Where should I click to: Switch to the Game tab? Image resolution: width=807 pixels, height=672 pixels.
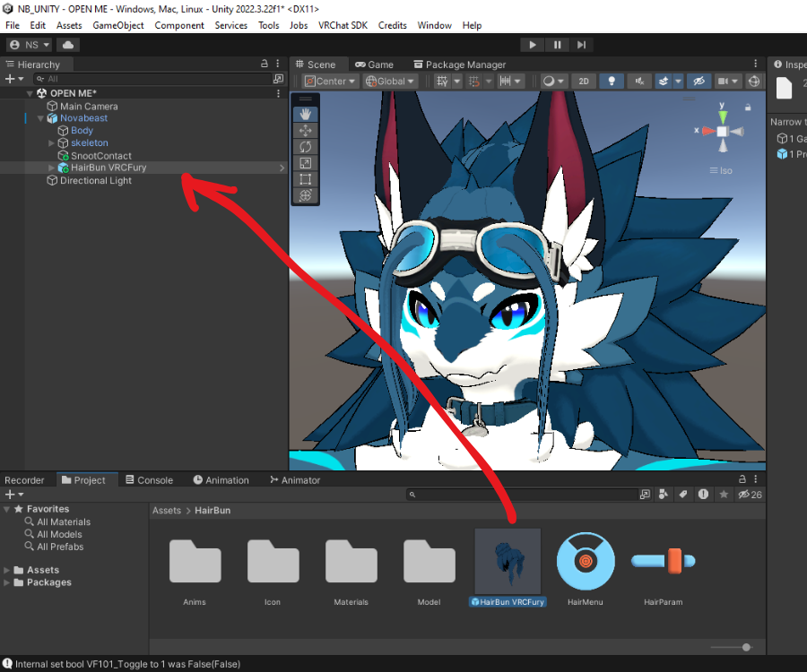(x=374, y=65)
